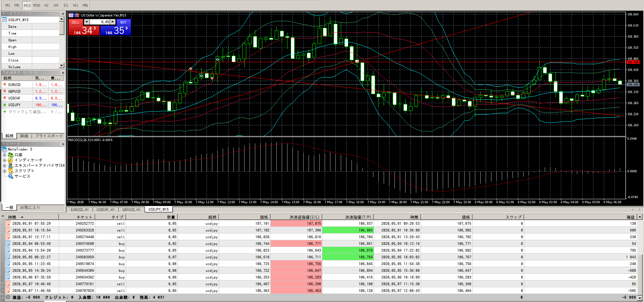The image size is (644, 302).
Task: Click the 0.05 lot volume field
Action: (x=100, y=22)
